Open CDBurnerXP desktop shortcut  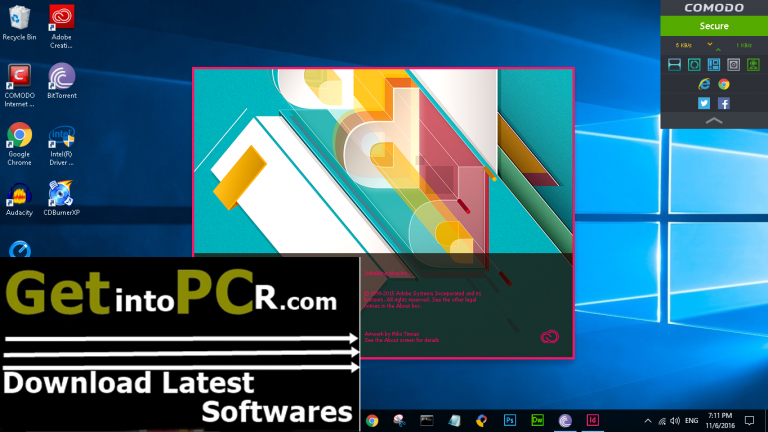tap(61, 199)
